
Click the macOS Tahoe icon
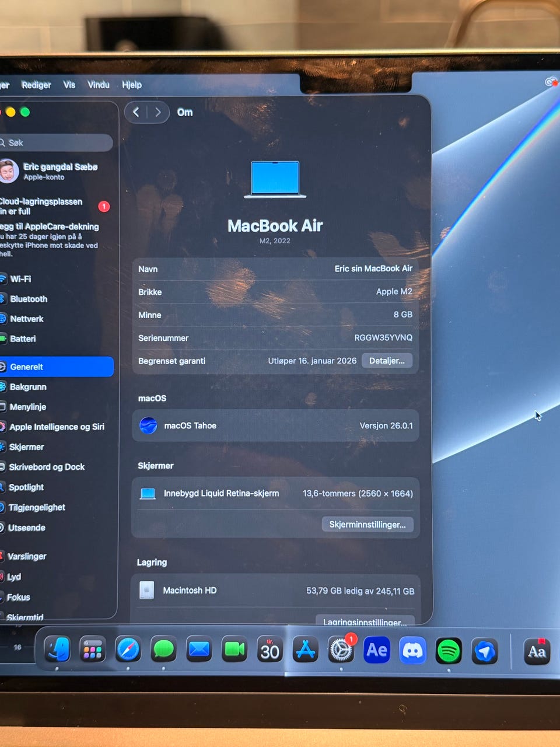click(x=148, y=425)
